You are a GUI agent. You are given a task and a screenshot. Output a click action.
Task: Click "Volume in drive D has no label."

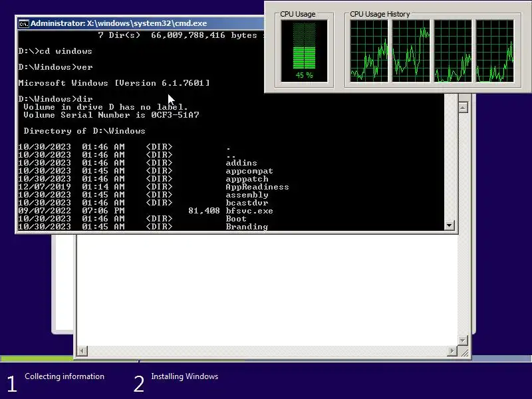click(106, 107)
